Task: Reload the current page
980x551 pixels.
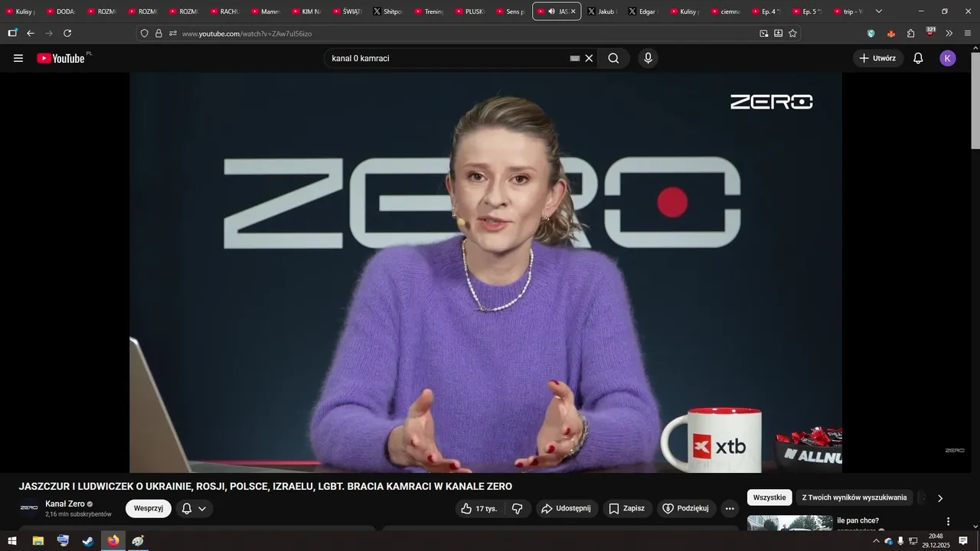Action: coord(67,33)
